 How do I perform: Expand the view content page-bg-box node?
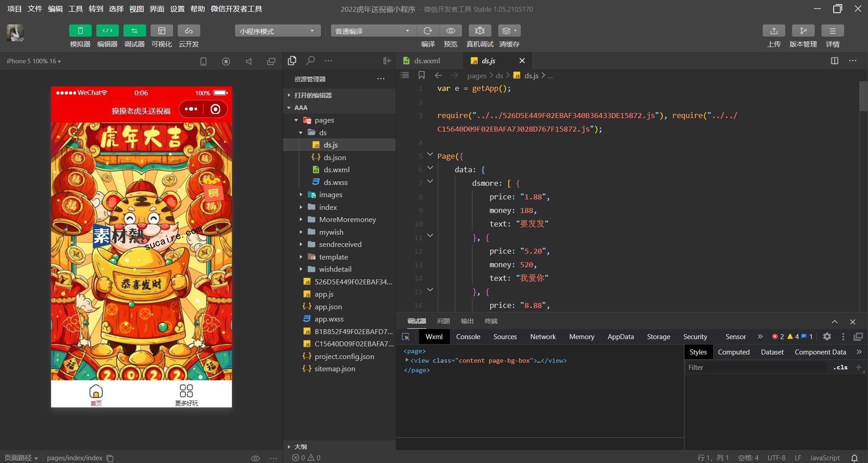pos(407,360)
